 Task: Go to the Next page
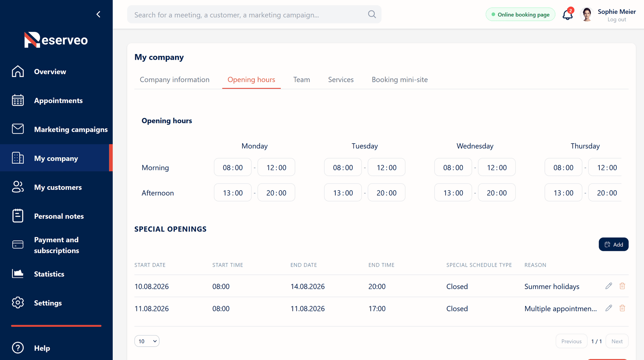[617, 341]
